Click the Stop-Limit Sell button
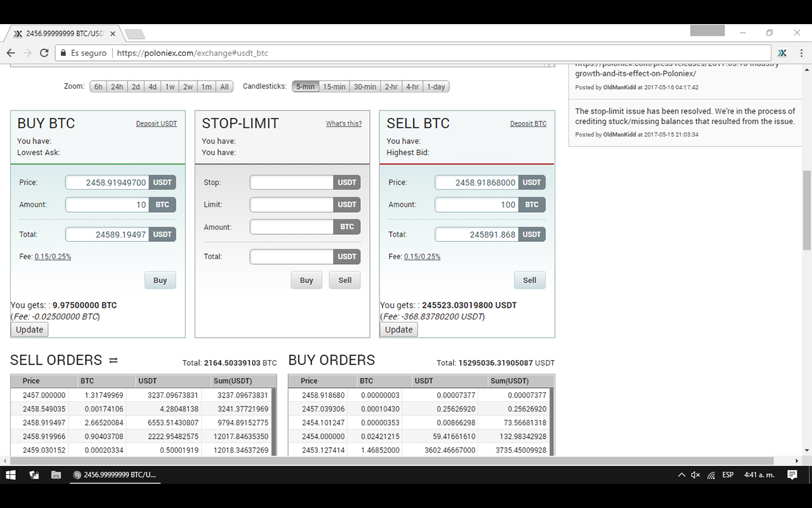The width and height of the screenshot is (812, 508). point(345,280)
